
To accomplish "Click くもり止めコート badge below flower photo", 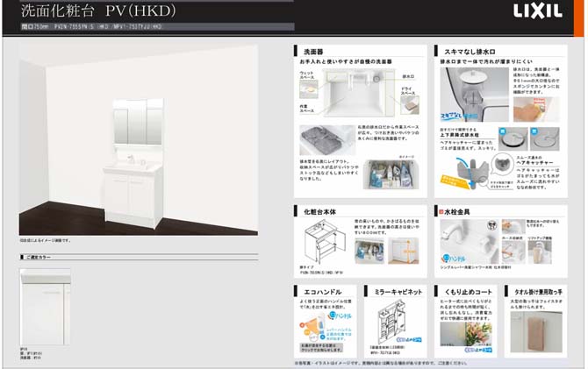I will [478, 351].
